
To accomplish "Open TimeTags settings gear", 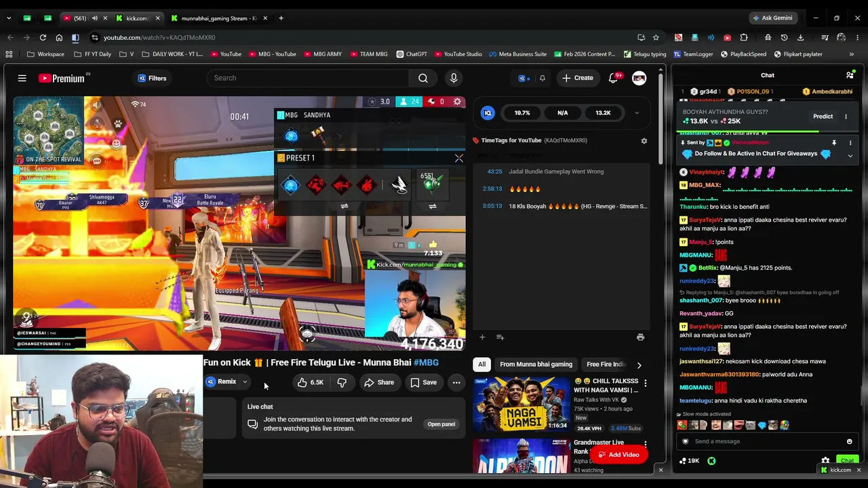I will point(644,141).
